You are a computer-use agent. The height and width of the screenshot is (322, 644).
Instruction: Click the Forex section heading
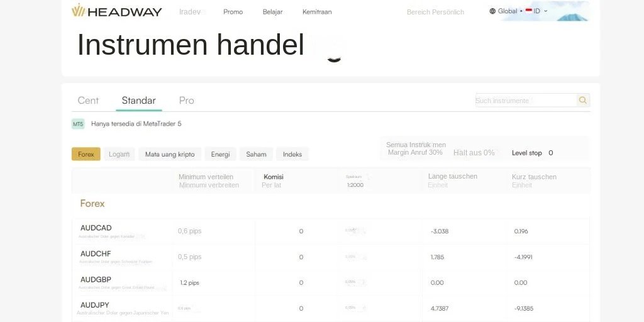tap(92, 204)
